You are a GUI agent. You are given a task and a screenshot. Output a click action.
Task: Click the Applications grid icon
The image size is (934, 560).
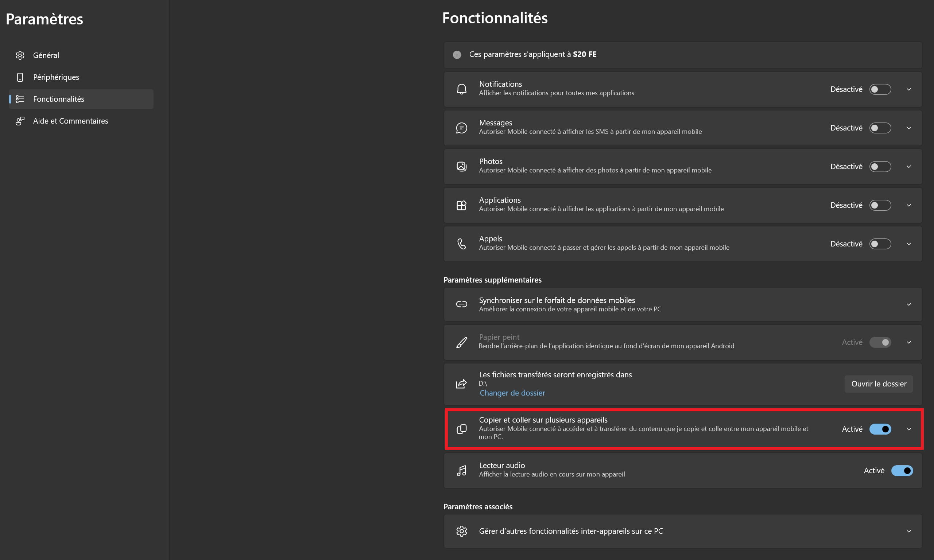pos(461,205)
